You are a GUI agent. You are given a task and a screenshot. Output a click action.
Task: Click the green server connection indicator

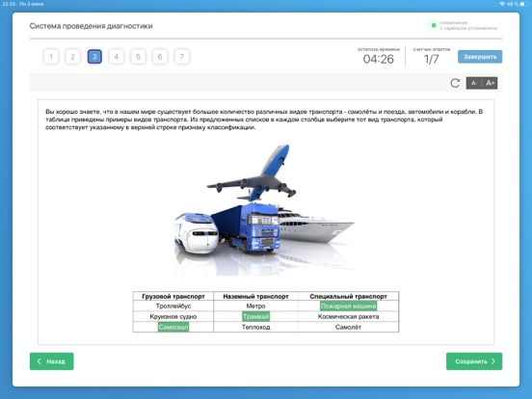pyautogui.click(x=434, y=25)
